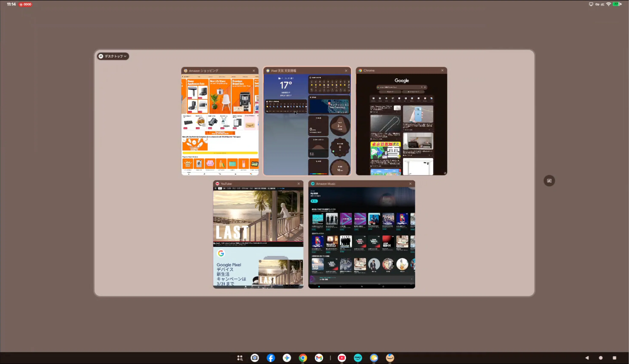Close the YouTube window

click(298, 184)
